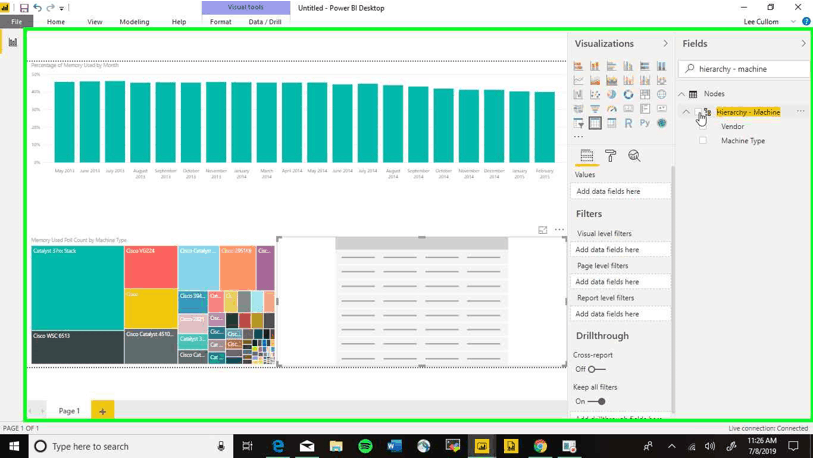Turn on the Cross-report toggle

point(596,369)
